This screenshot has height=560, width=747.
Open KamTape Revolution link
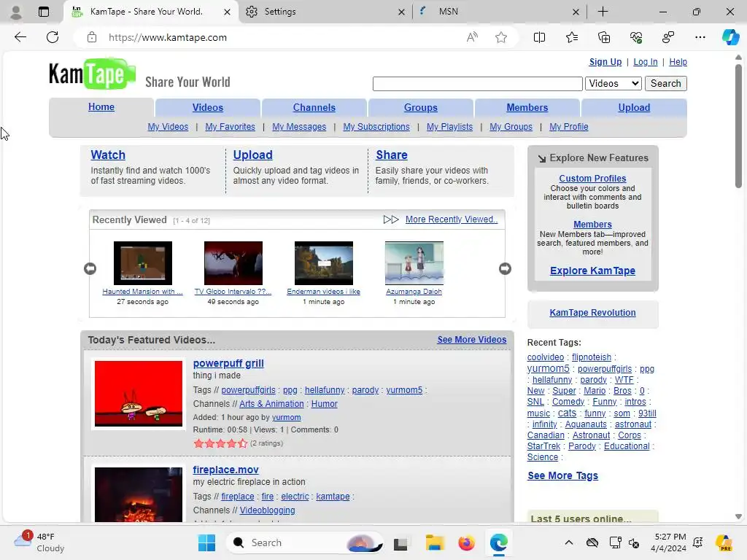pyautogui.click(x=592, y=312)
